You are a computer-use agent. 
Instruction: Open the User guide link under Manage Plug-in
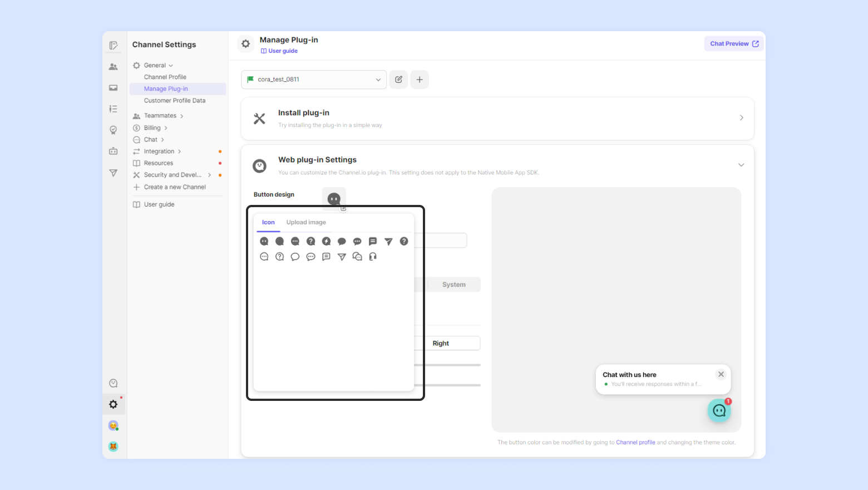tap(279, 51)
